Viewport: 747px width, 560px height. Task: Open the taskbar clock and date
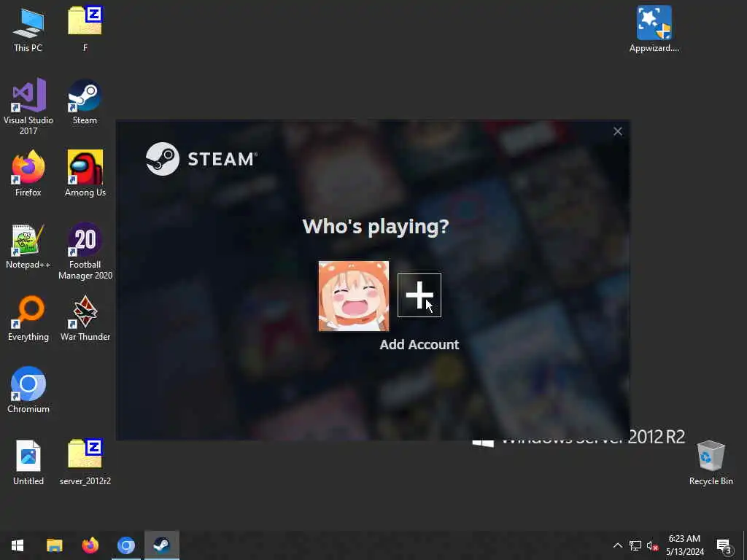point(684,545)
